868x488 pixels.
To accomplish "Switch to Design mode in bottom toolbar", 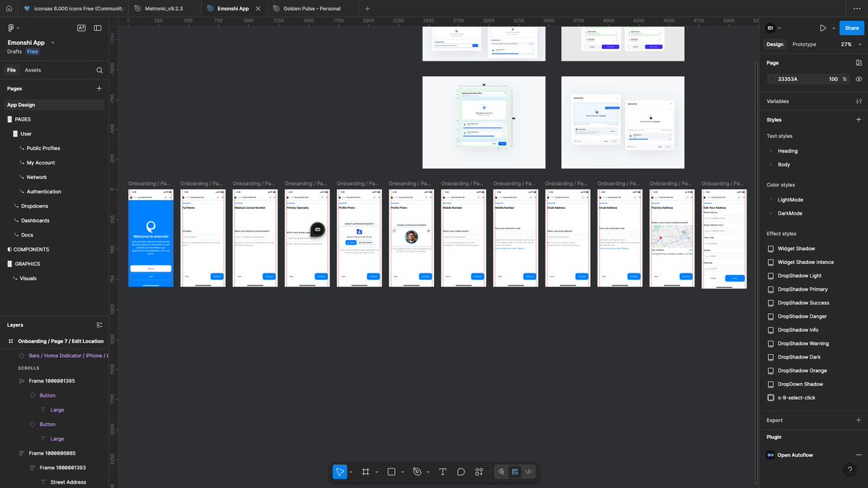I will (515, 472).
